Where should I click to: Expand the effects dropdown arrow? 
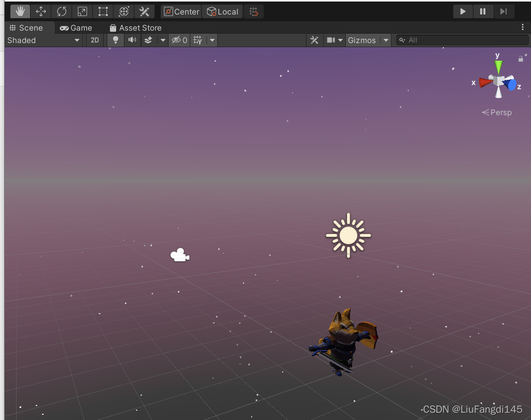pyautogui.click(x=163, y=40)
